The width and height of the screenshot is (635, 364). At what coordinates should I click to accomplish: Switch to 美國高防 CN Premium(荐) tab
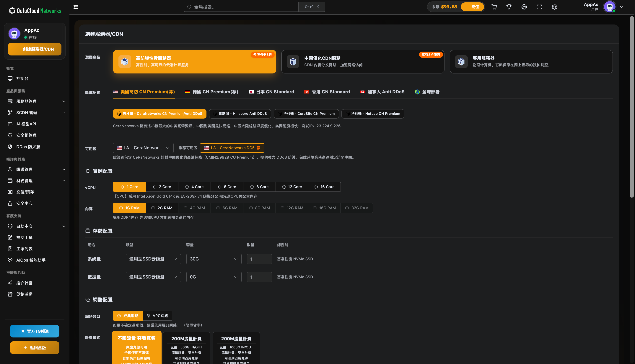144,92
